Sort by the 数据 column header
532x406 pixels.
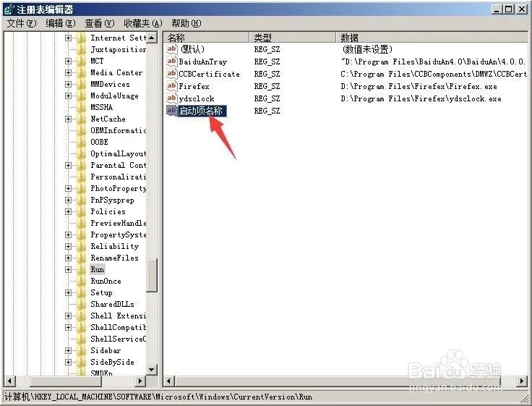tap(432, 38)
